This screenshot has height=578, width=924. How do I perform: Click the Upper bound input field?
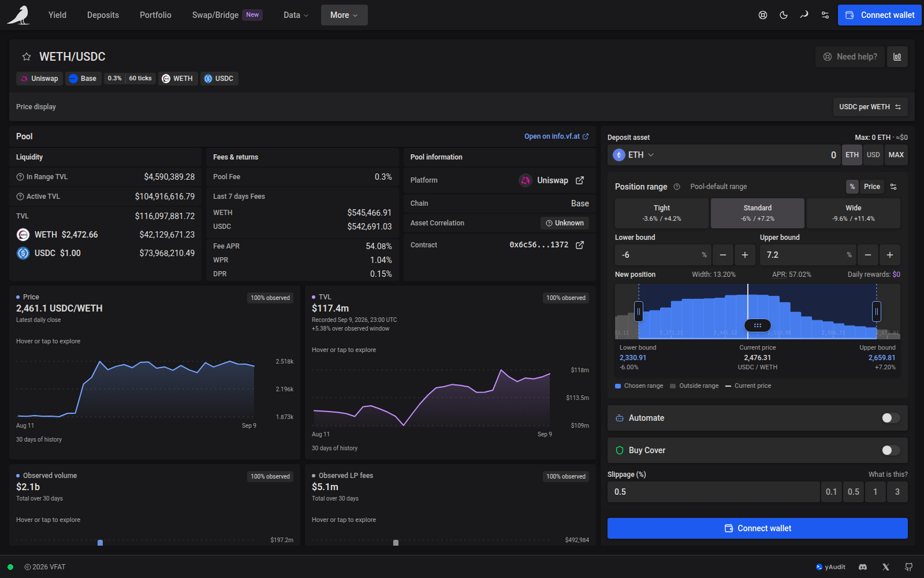(x=808, y=255)
